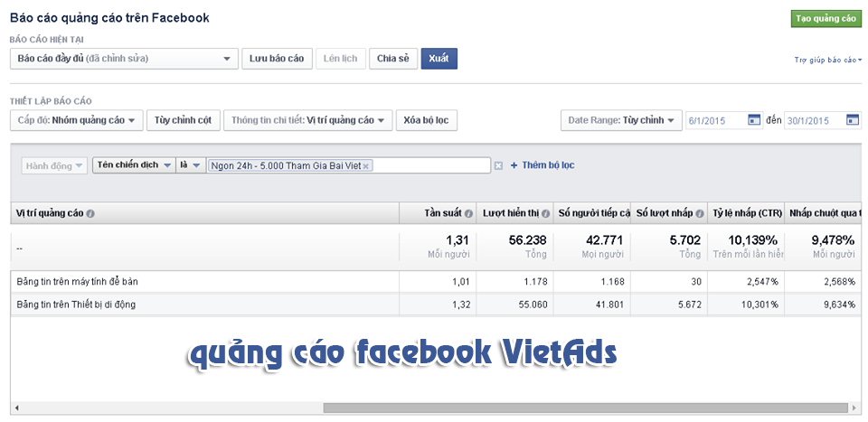Open the Báo cáo đầy đủ dropdown

(124, 59)
